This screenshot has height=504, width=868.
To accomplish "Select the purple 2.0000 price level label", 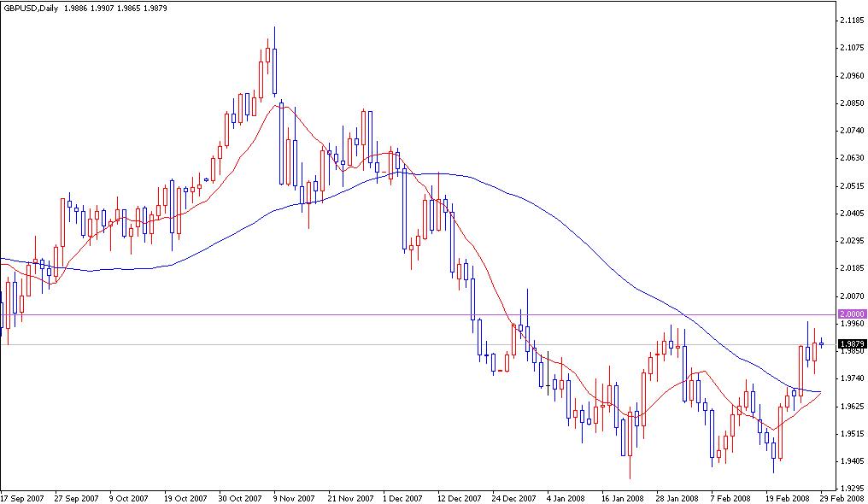I will point(853,314).
